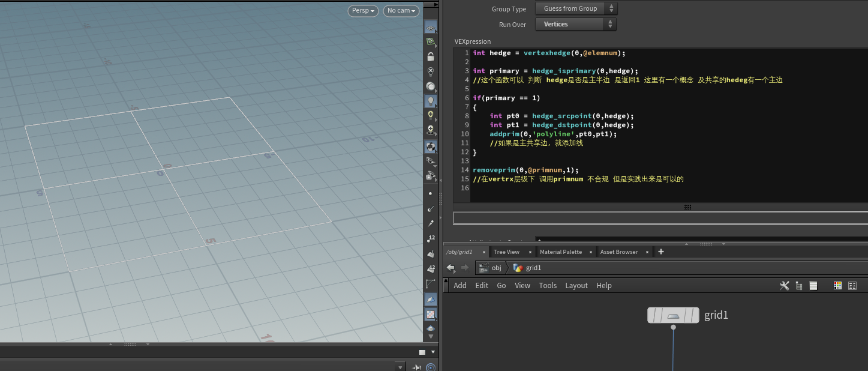Image resolution: width=868 pixels, height=371 pixels.
Task: Click the list view icon in network toolbar
Action: 813,286
